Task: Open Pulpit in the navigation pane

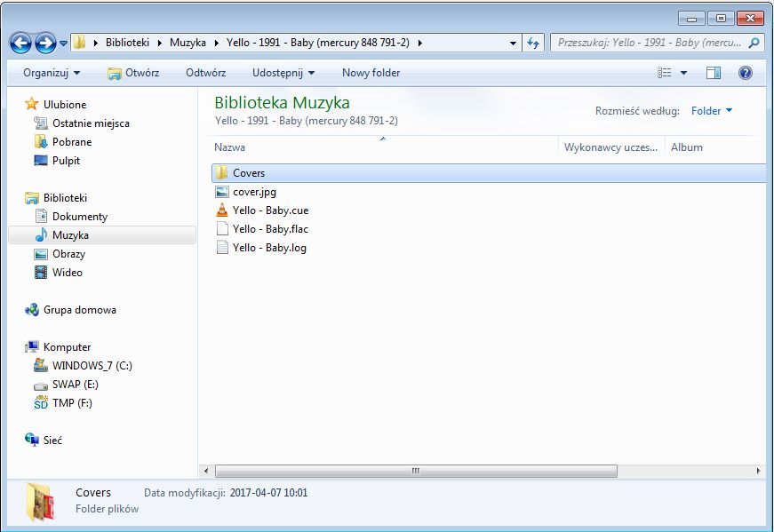Action: (x=66, y=161)
